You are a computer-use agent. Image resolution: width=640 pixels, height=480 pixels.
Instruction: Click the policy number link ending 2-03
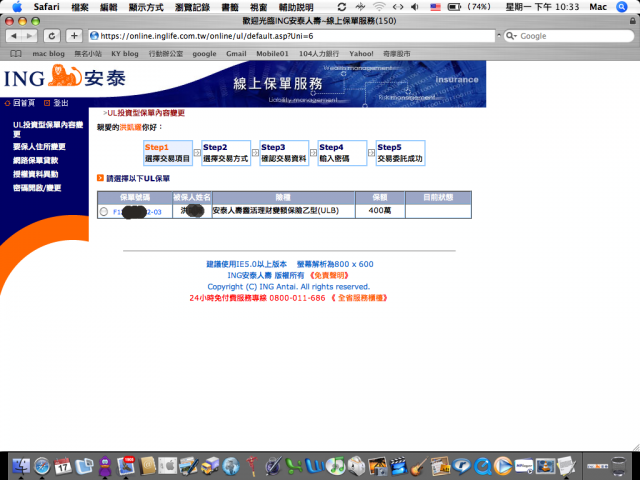tap(137, 212)
